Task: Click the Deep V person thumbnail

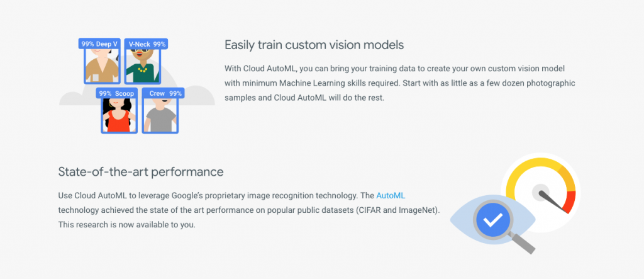Action: coord(102,66)
